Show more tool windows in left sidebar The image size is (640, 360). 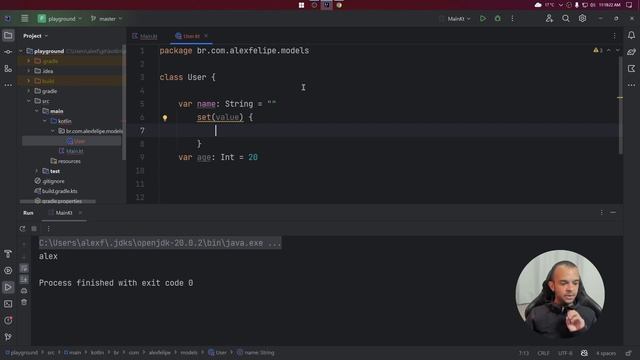pyautogui.click(x=8, y=85)
